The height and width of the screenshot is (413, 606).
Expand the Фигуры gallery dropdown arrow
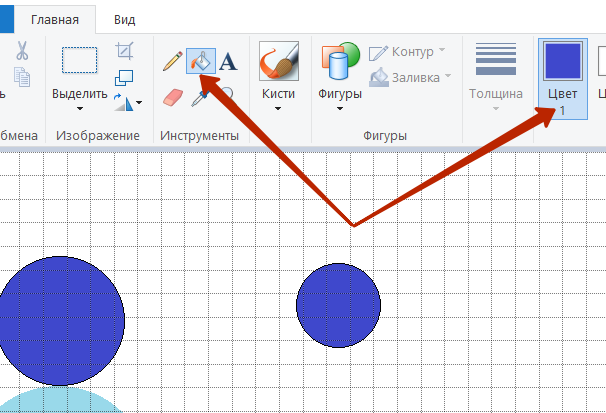340,109
